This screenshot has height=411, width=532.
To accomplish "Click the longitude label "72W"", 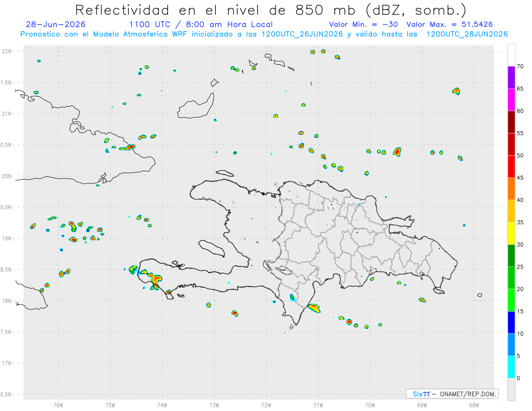I will pos(266,405).
